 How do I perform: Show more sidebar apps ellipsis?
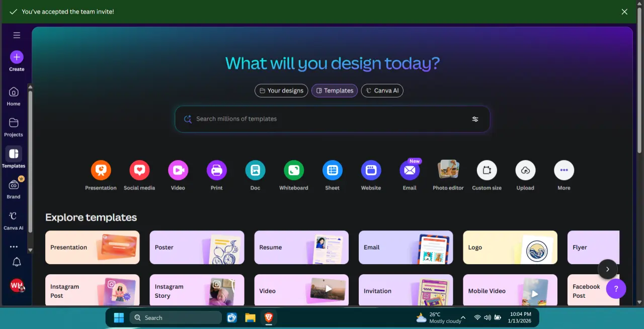click(x=14, y=247)
